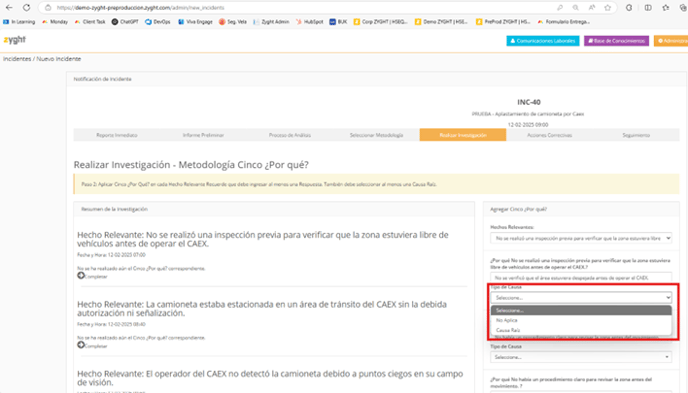Go to Seguimiento step tab
Viewport: 688px width, 393px height.
point(636,135)
